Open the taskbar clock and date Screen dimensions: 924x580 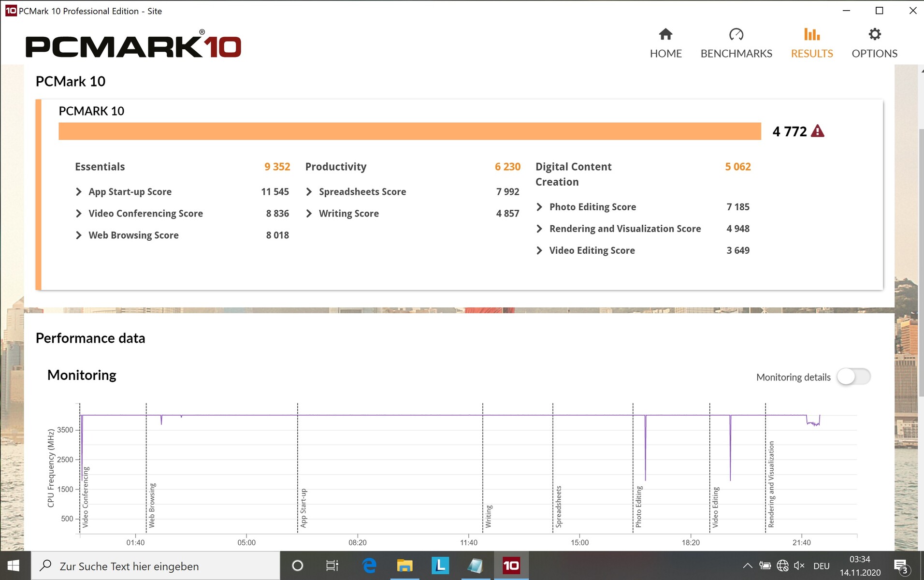(860, 565)
